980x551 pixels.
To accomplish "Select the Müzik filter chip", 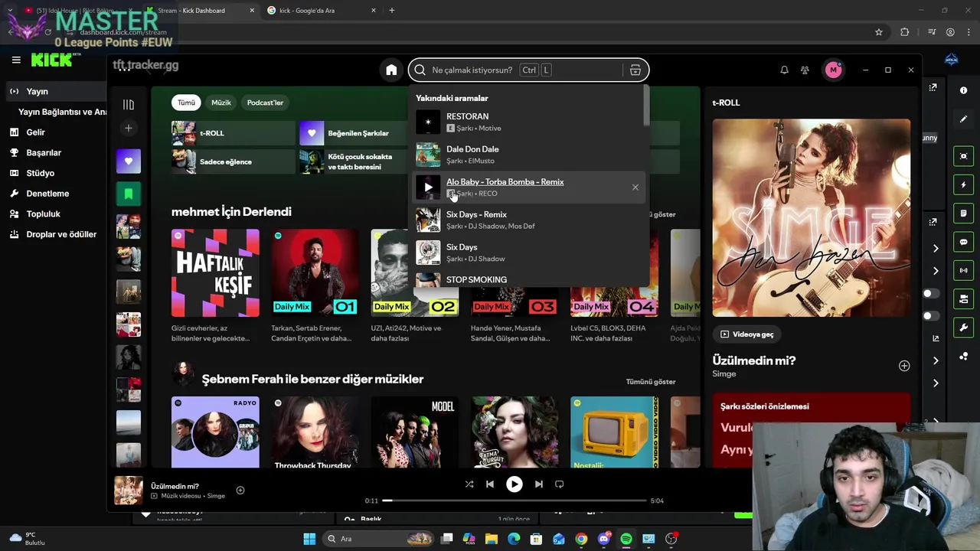I will tap(221, 103).
